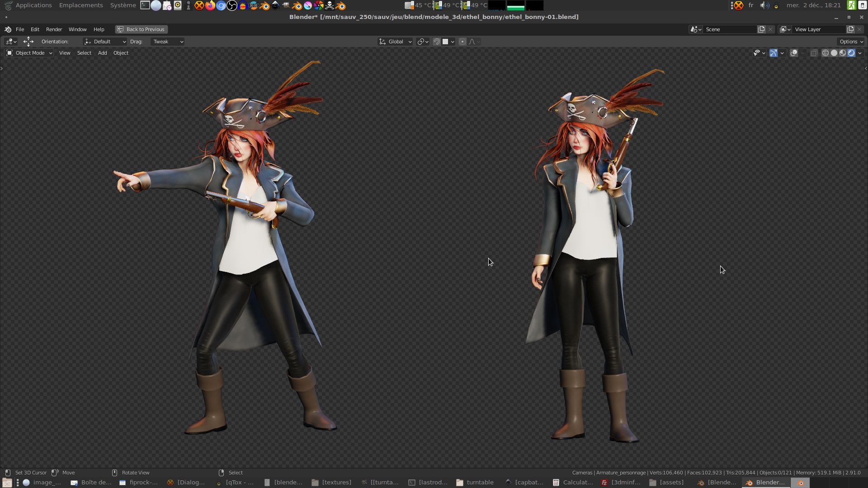Open the File menu
The image size is (868, 488).
tap(20, 29)
